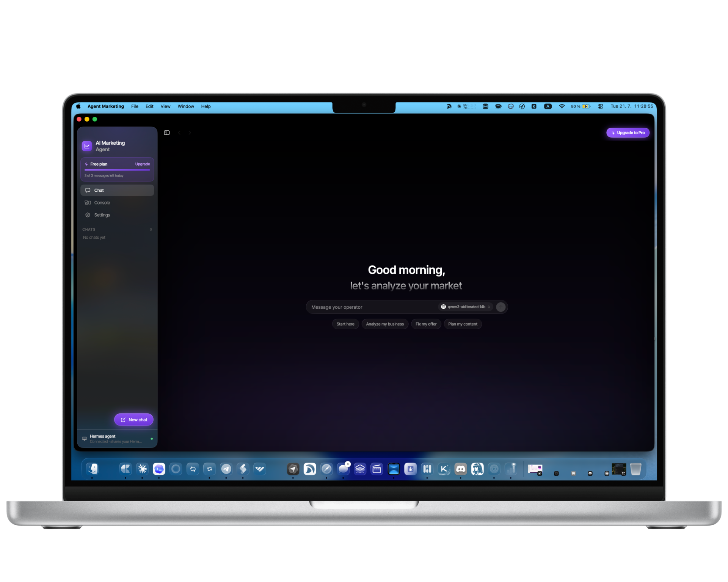This screenshot has height=582, width=728.
Task: Click the Hermes agent computer icon
Action: point(85,439)
